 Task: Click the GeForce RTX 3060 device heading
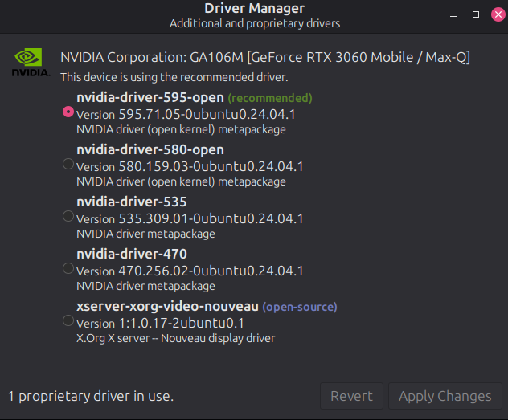click(x=265, y=57)
